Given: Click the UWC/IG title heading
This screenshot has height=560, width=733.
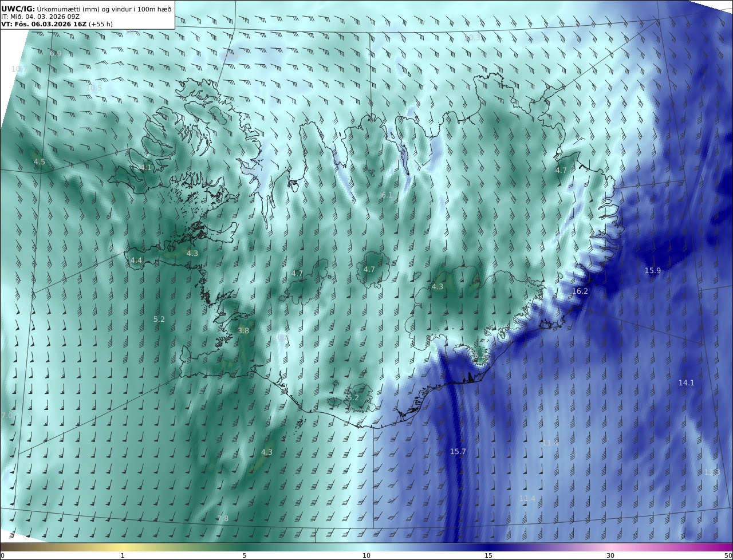Looking at the screenshot, I should click(x=18, y=9).
